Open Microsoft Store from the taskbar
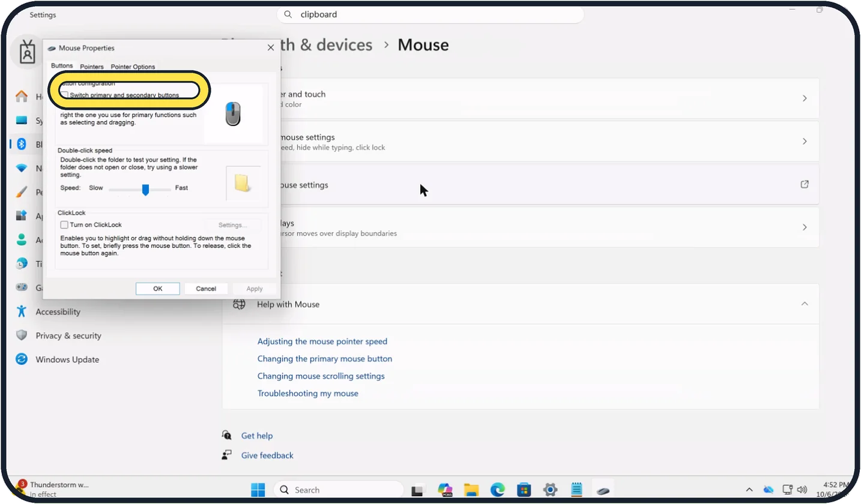This screenshot has width=861, height=504. tap(524, 490)
